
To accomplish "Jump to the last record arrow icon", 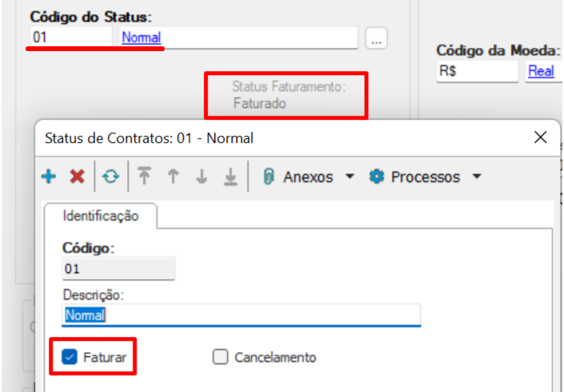I will 231,177.
